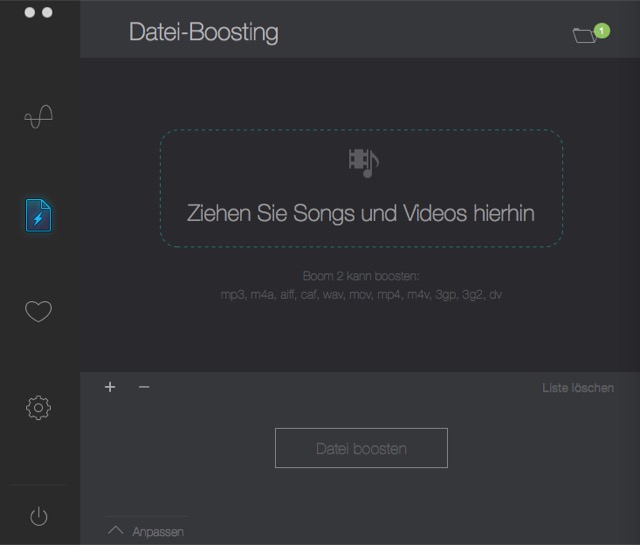This screenshot has height=545, width=640.
Task: Open the boosted files folder icon
Action: point(585,36)
